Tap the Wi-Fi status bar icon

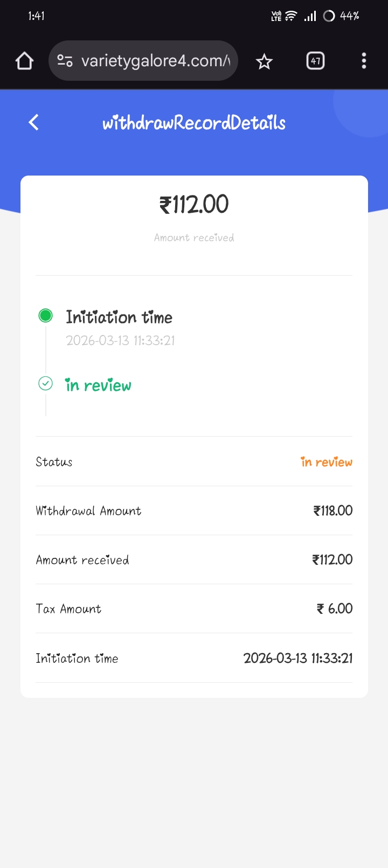point(291,16)
